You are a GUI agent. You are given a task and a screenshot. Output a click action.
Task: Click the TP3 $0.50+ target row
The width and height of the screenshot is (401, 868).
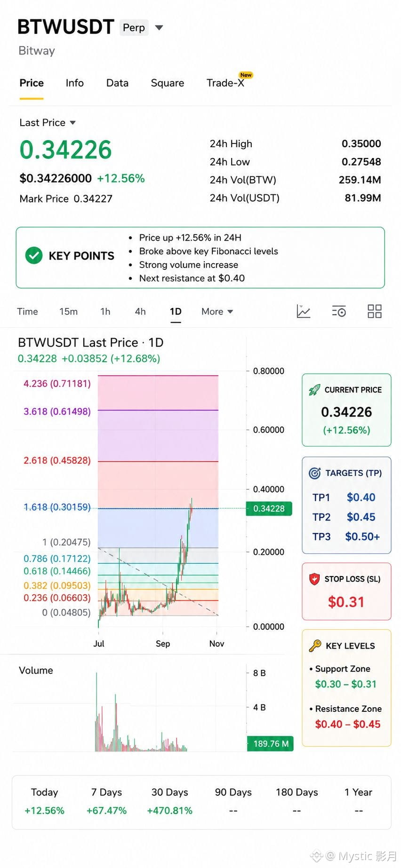click(x=346, y=537)
